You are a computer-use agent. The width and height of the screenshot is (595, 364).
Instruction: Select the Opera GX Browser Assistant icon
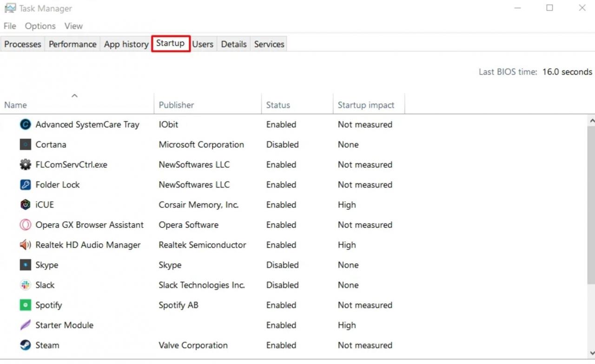(25, 225)
